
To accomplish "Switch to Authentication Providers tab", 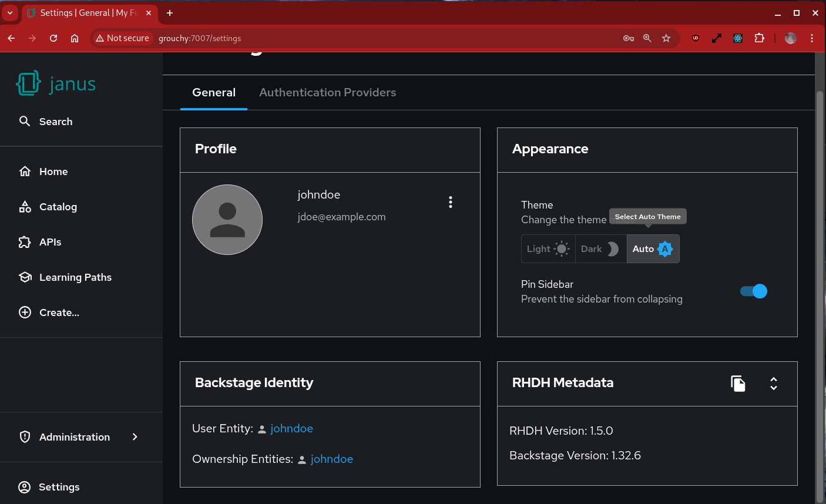I will click(327, 92).
